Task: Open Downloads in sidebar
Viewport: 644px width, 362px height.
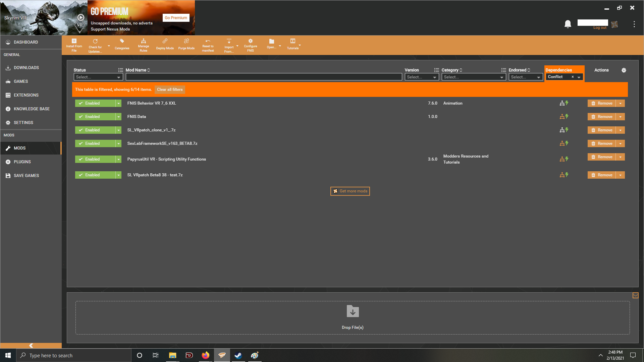Action: [x=31, y=68]
